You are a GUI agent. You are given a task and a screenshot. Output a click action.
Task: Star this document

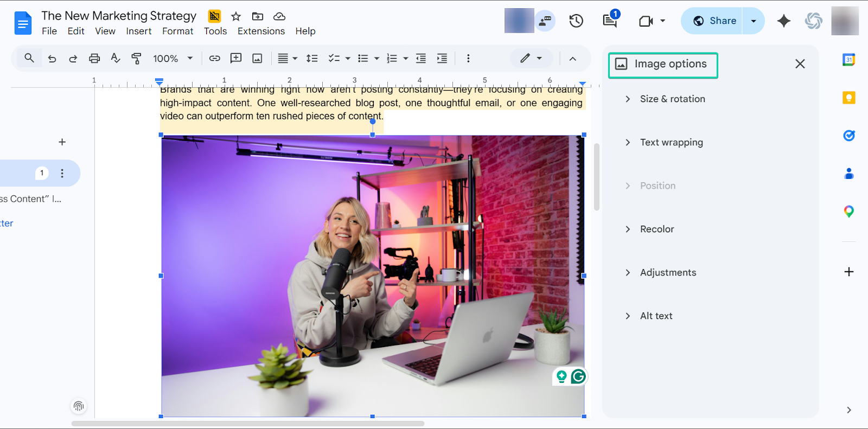tap(236, 16)
